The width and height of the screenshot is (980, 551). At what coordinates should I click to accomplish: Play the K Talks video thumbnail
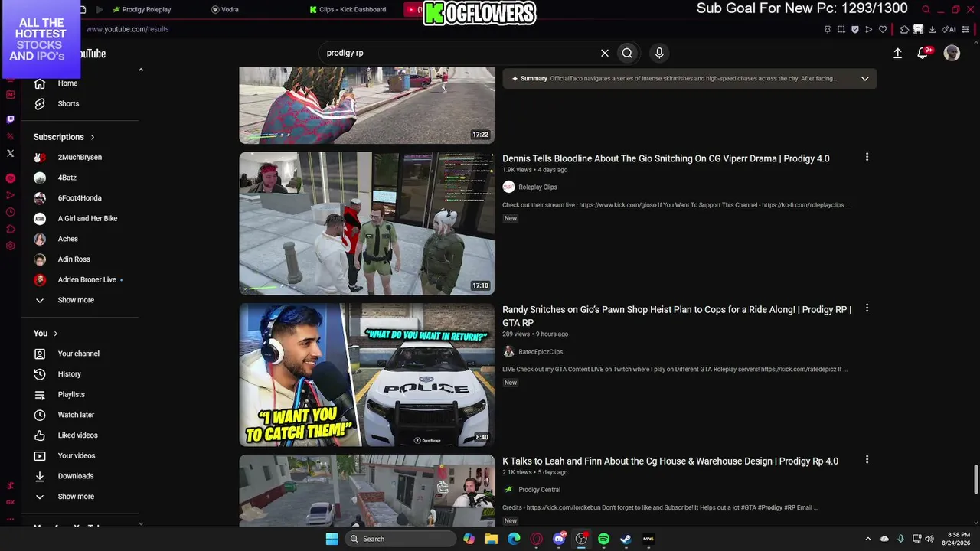(x=367, y=490)
